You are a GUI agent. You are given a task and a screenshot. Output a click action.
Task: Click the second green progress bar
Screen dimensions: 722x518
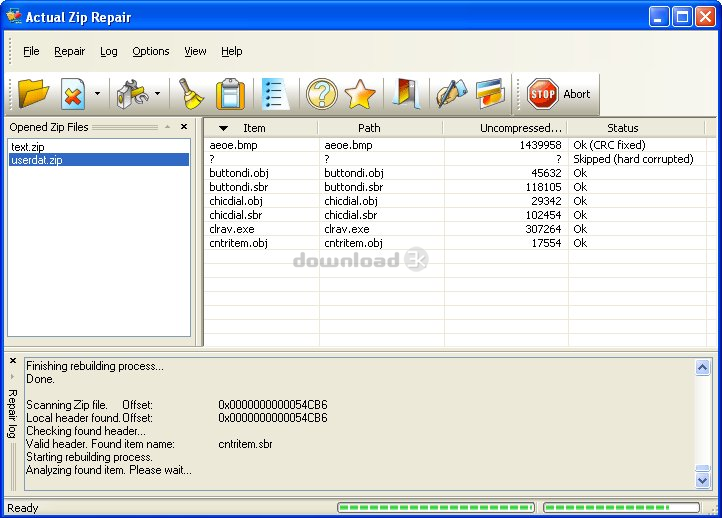pos(621,507)
